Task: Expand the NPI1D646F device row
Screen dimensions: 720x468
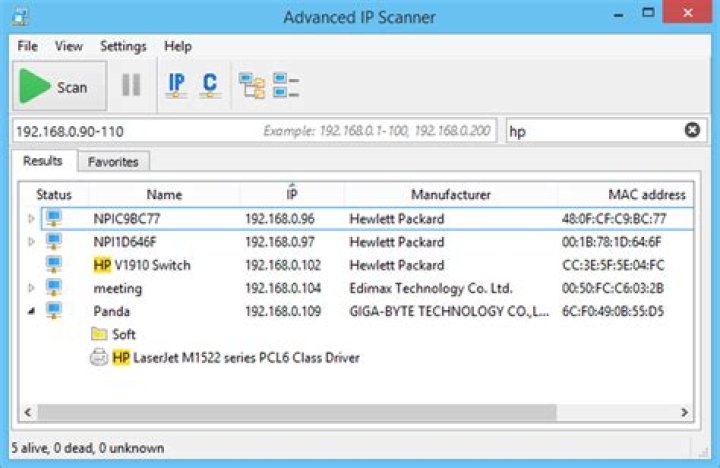Action: [x=30, y=242]
